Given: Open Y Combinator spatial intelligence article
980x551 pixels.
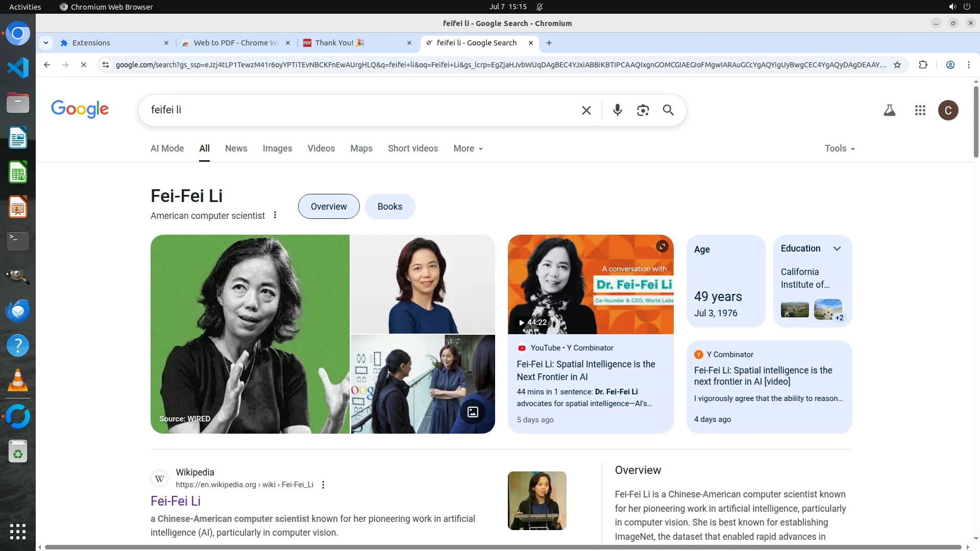Looking at the screenshot, I should 763,376.
